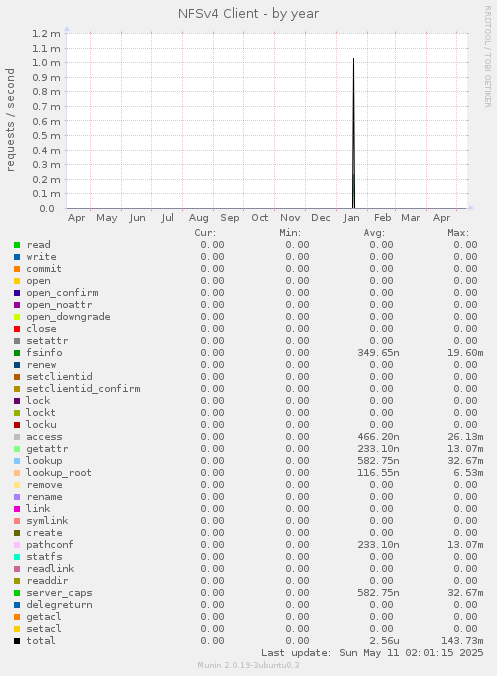The width and height of the screenshot is (497, 676).
Task: Select the delegreturn legend label
Action: click(59, 605)
